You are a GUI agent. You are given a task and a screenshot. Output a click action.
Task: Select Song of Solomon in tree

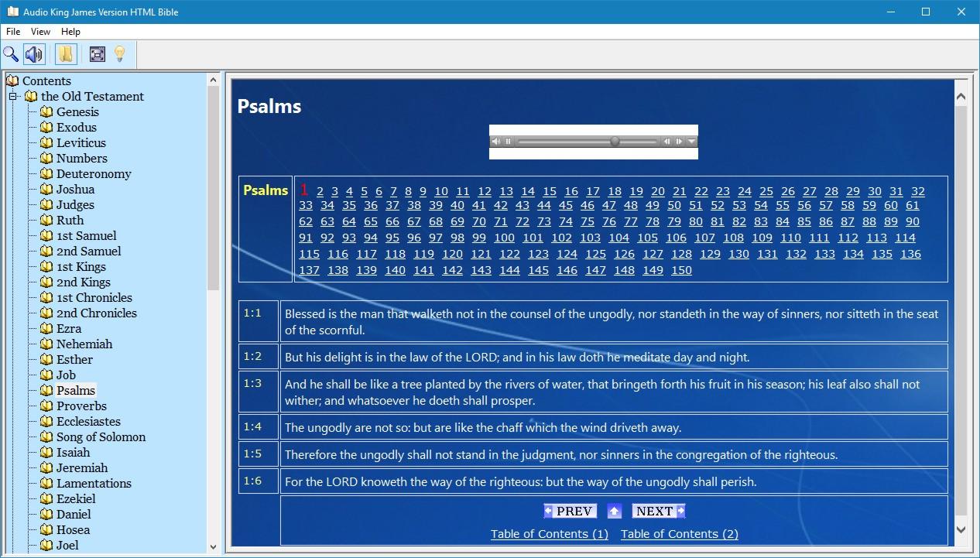point(101,437)
